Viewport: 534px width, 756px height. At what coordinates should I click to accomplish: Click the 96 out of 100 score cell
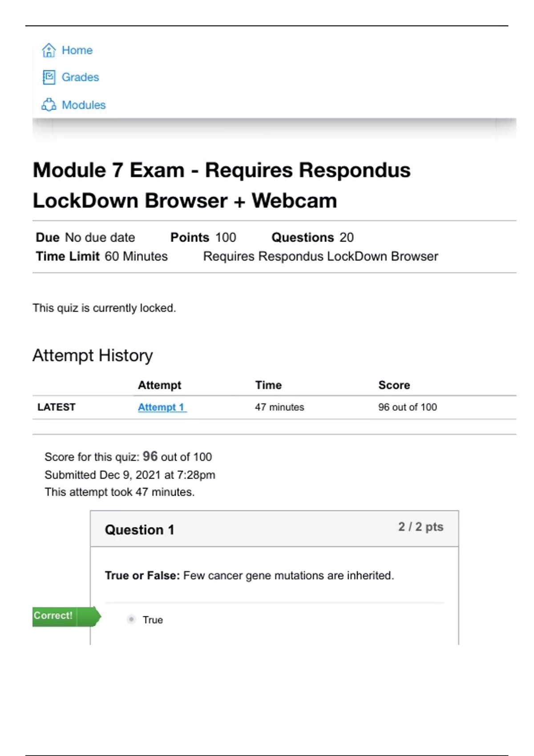pos(408,407)
